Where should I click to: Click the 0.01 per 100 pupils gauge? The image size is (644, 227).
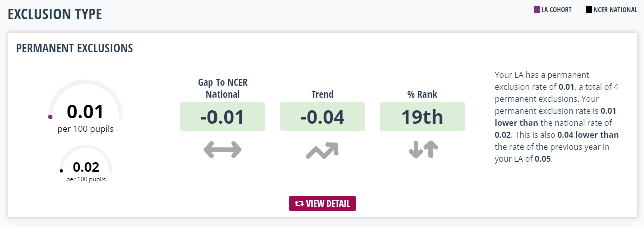tap(86, 107)
